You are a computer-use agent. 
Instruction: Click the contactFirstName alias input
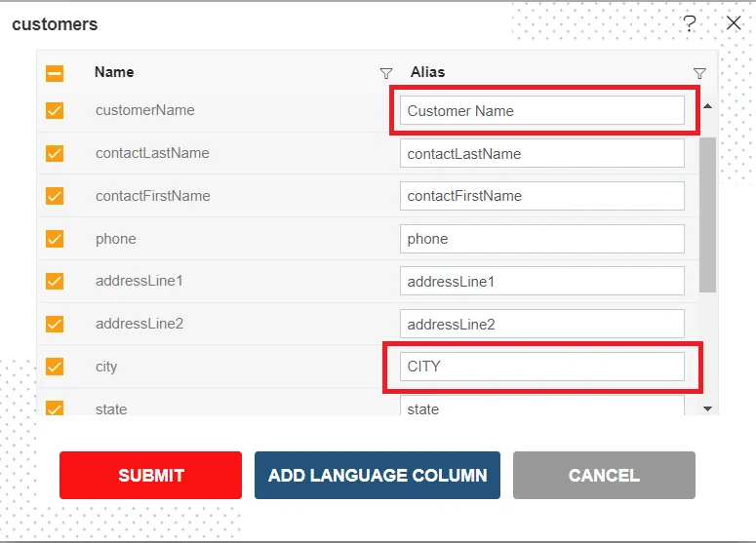541,196
